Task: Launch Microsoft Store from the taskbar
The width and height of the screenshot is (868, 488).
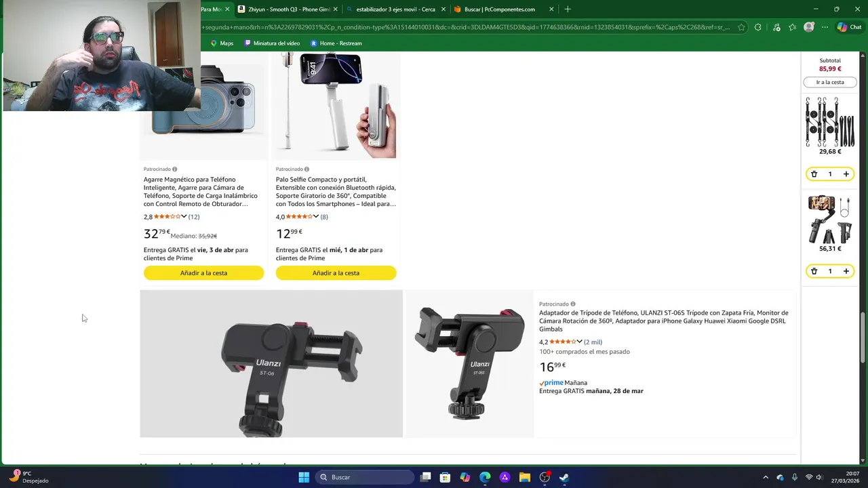Action: point(445,477)
